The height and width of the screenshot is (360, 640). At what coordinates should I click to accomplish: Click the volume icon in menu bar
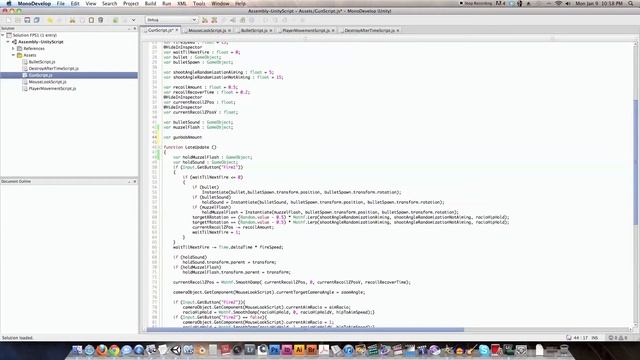[x=568, y=3]
